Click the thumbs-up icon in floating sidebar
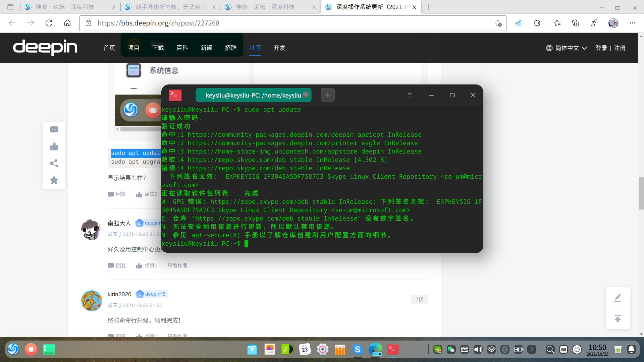Image resolution: width=644 pixels, height=362 pixels. (54, 146)
